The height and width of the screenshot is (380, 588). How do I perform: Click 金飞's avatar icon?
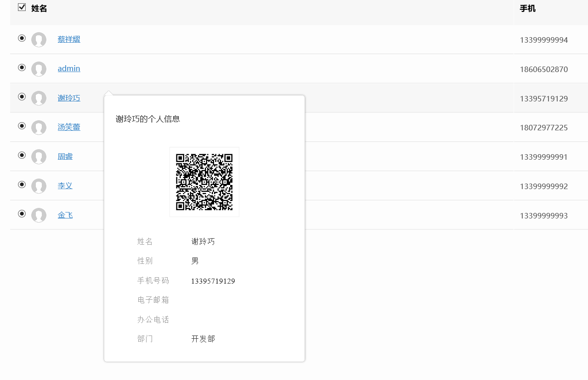pos(39,215)
